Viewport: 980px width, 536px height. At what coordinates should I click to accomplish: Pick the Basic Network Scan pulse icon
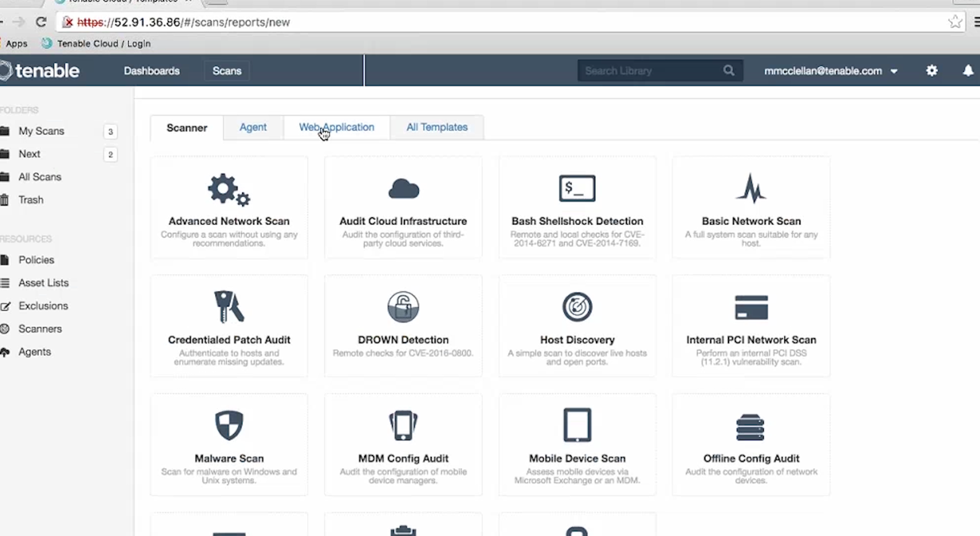pos(751,189)
